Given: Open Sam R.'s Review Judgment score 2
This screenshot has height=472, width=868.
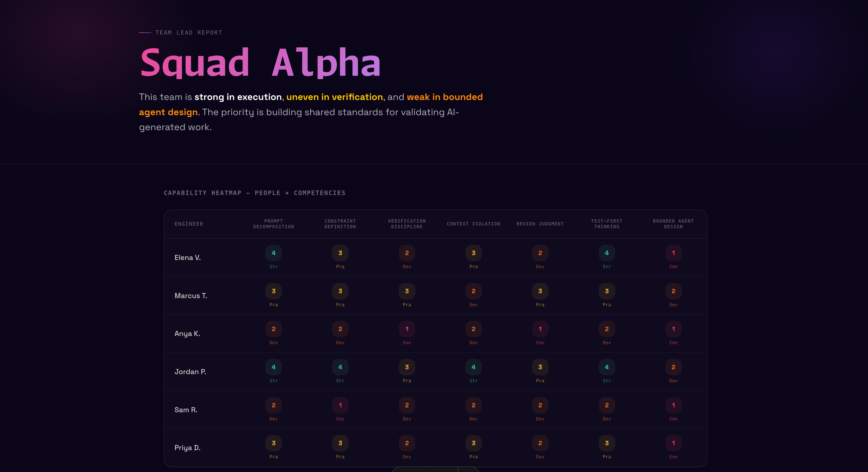Looking at the screenshot, I should [540, 405].
